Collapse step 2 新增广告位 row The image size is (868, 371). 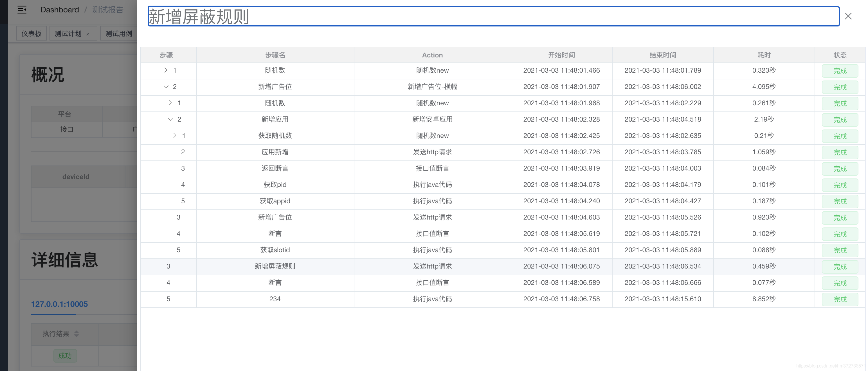point(166,87)
